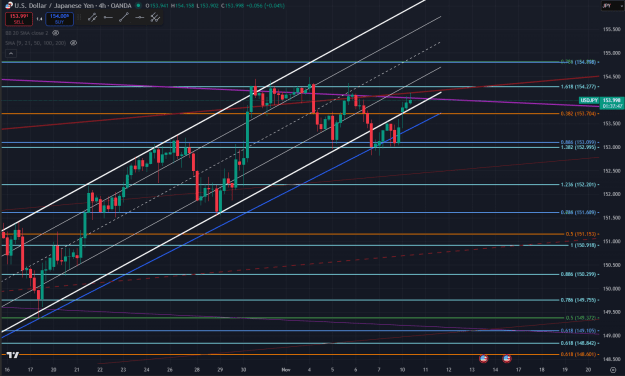Select the 0.886 (153.099) Fibonacci label
Viewport: 625px width, 376px height.
[578, 142]
